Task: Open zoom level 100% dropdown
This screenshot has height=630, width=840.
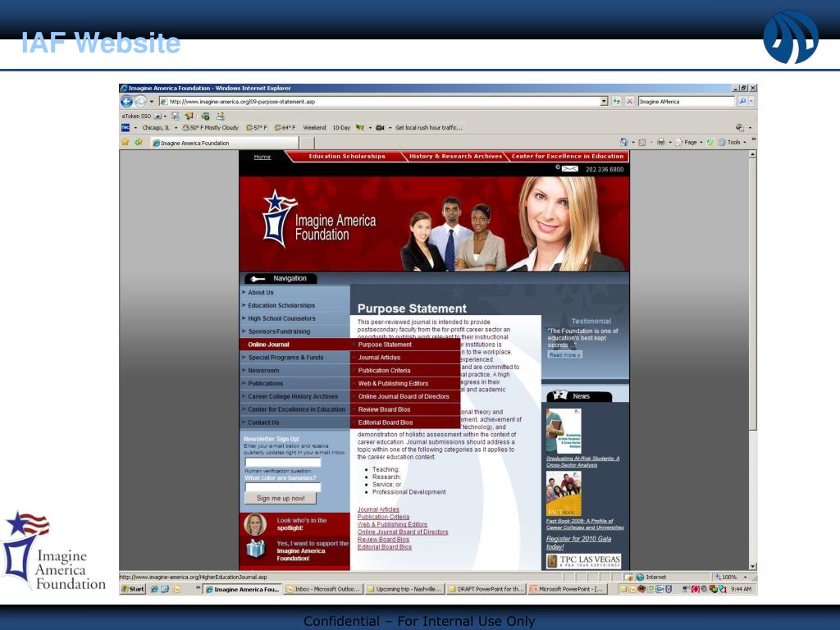Action: tap(745, 577)
